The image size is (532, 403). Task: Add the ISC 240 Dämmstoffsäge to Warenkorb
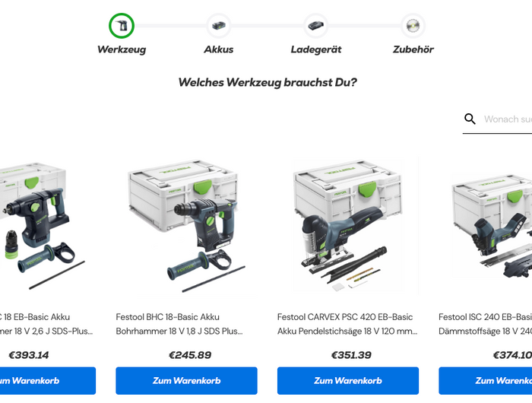click(485, 381)
